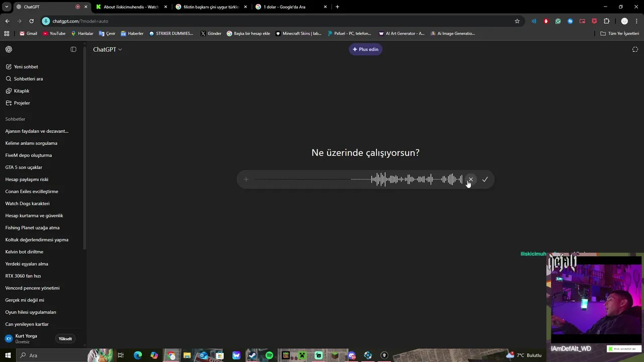Reload the ChatGPT page

pos(31,21)
